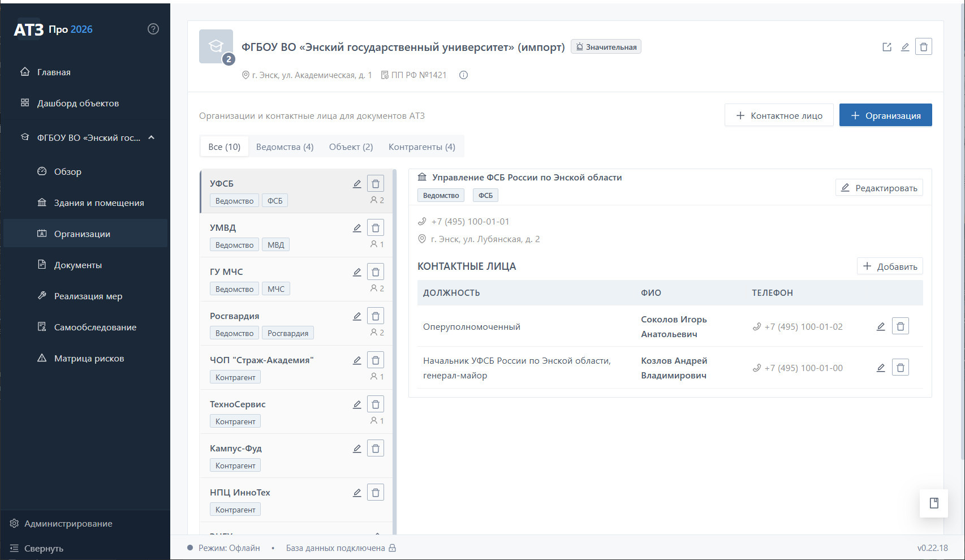The image size is (965, 560).
Task: Edit the УМВД organization entry
Action: [357, 228]
